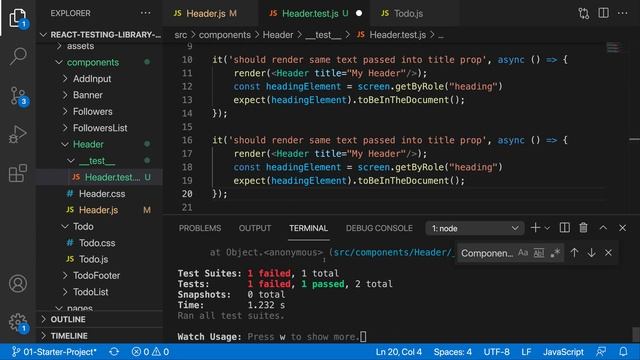Select the TERMINAL panel tab
This screenshot has height=360, width=640.
(309, 228)
